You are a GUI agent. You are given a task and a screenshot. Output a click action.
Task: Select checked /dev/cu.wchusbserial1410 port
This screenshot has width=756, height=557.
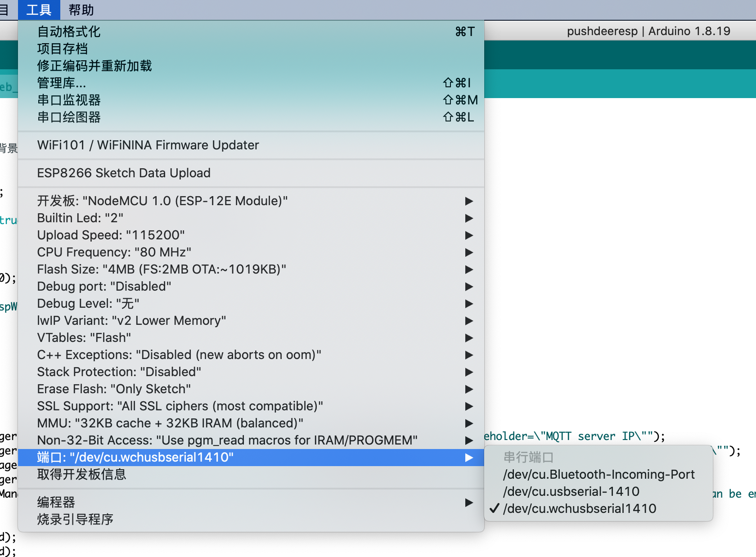click(598, 508)
